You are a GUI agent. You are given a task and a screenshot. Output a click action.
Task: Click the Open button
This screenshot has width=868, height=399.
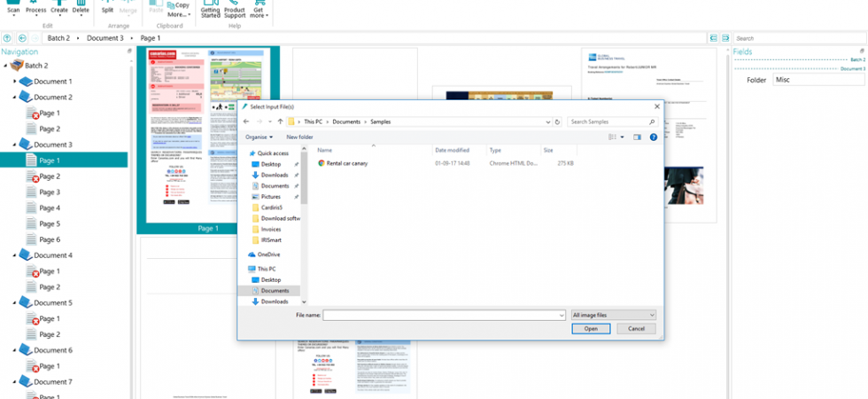(x=591, y=329)
